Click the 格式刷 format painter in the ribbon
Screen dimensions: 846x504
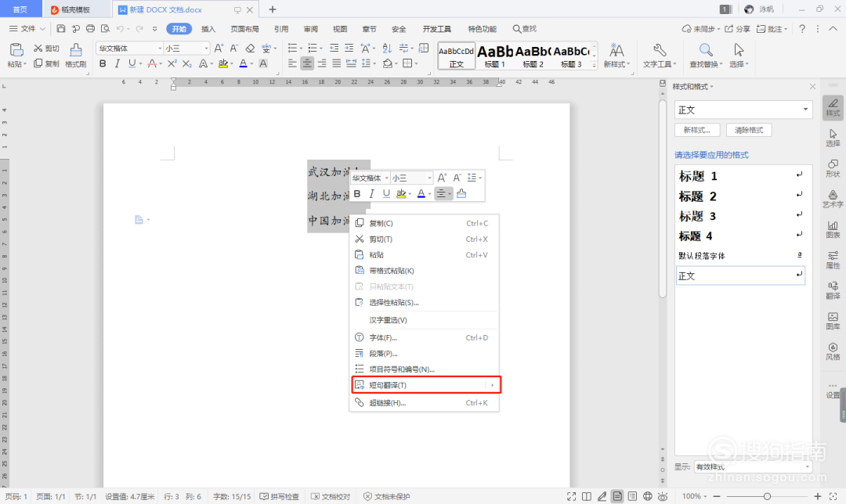75,55
